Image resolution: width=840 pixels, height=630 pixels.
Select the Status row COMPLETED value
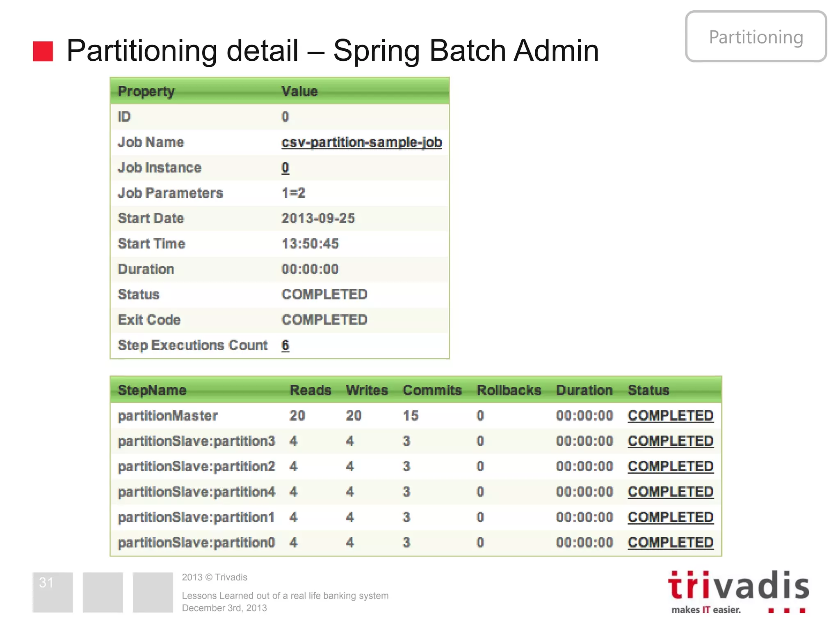click(x=324, y=294)
